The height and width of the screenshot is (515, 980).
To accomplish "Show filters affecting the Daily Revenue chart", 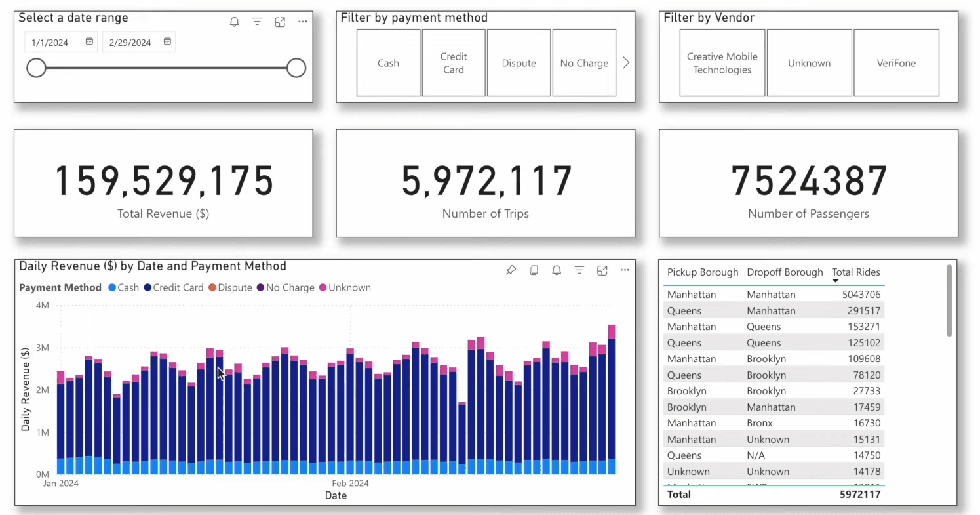I will click(x=579, y=270).
